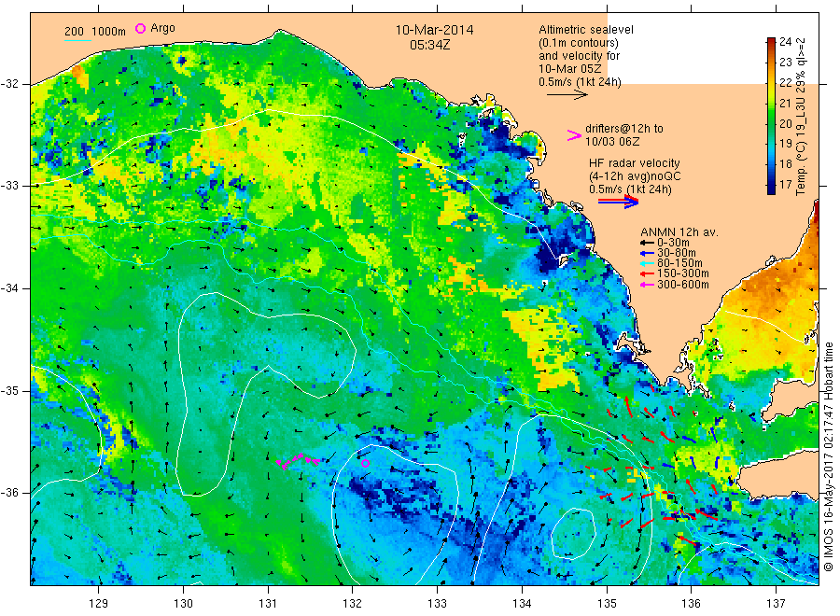The image size is (840, 616).
Task: Click the longitude label 130
Action: (183, 604)
